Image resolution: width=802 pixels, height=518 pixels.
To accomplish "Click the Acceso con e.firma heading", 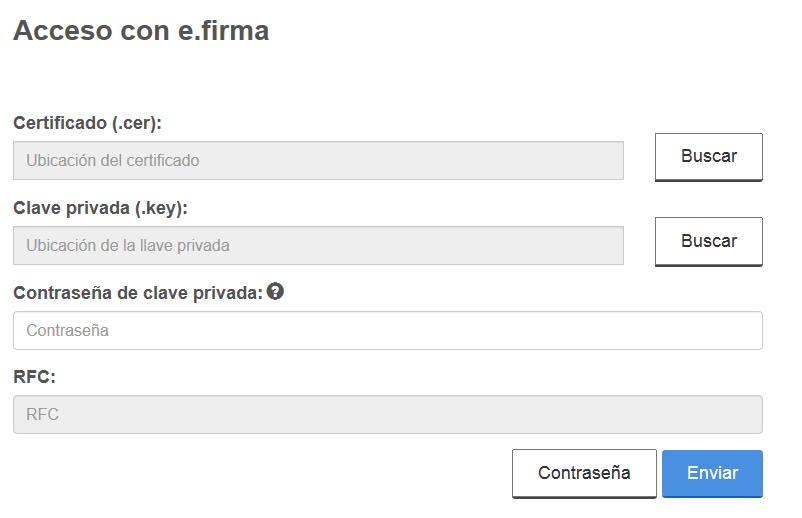I will (141, 31).
